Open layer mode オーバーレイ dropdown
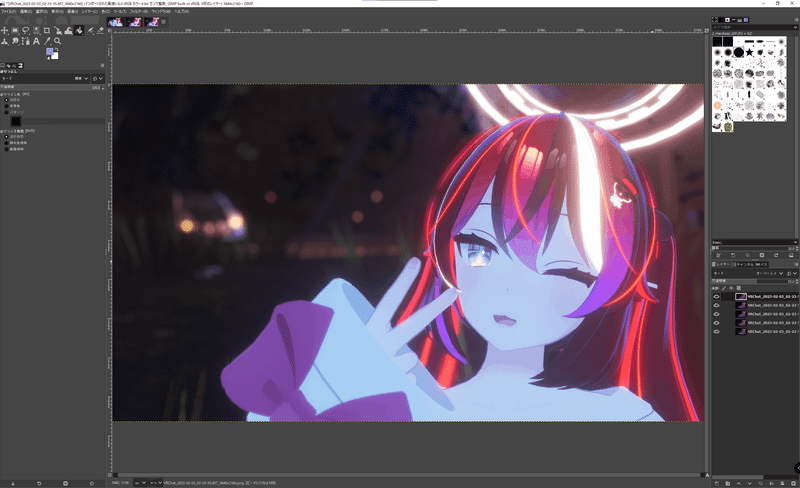This screenshot has width=800, height=488. (748, 273)
